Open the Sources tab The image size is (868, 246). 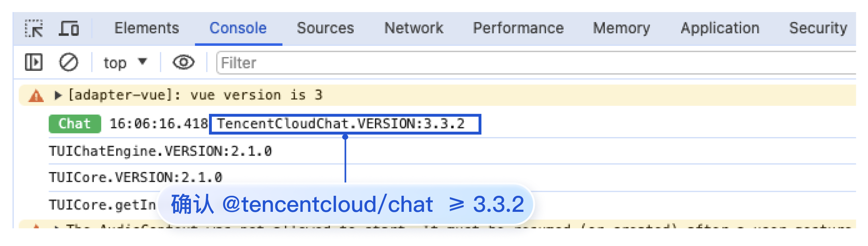point(325,28)
